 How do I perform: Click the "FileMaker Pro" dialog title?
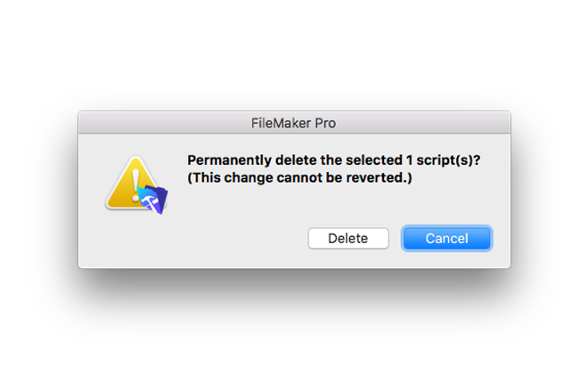(294, 122)
